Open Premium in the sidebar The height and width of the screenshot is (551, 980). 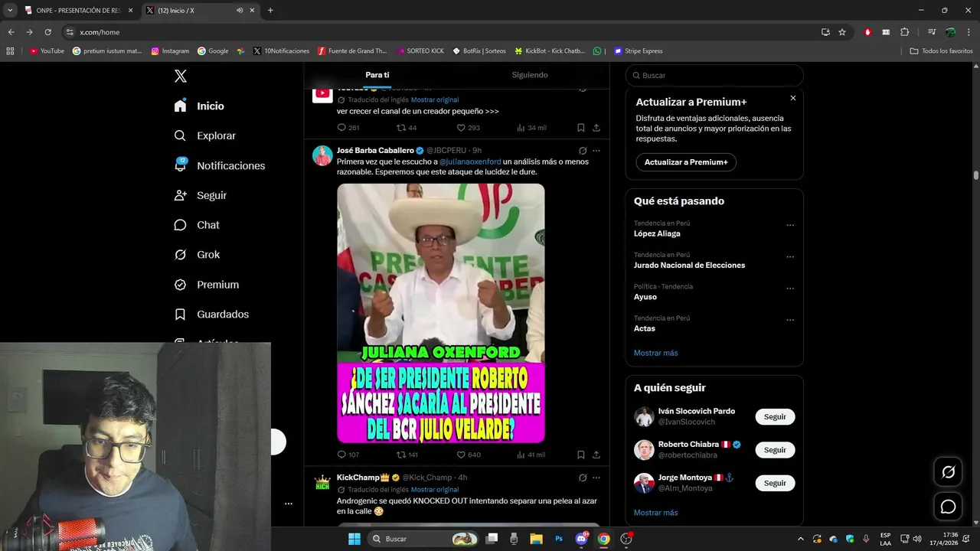pyautogui.click(x=206, y=285)
